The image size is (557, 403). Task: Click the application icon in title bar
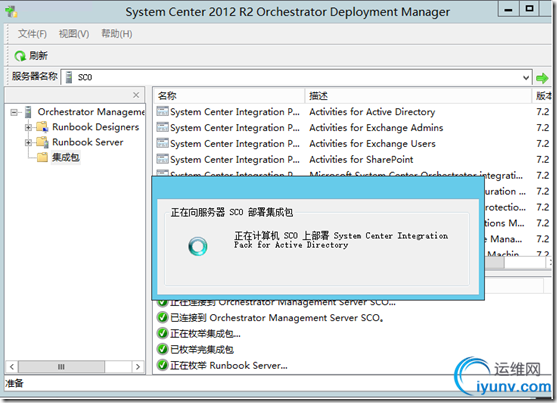(x=11, y=12)
